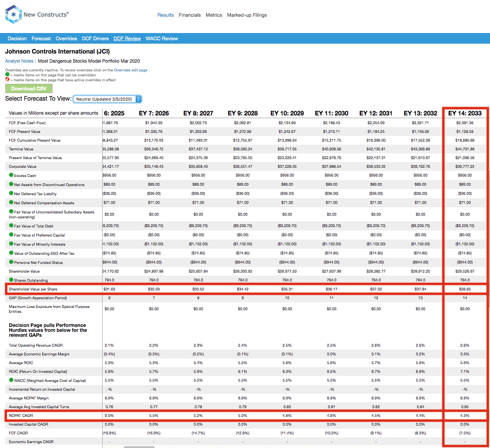Open the Analyst Notes link
This screenshot has height=448, width=490.
coord(19,61)
